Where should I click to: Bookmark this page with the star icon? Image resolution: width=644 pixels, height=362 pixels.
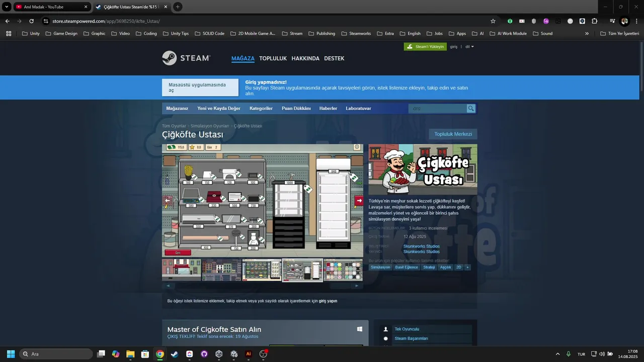(x=493, y=21)
